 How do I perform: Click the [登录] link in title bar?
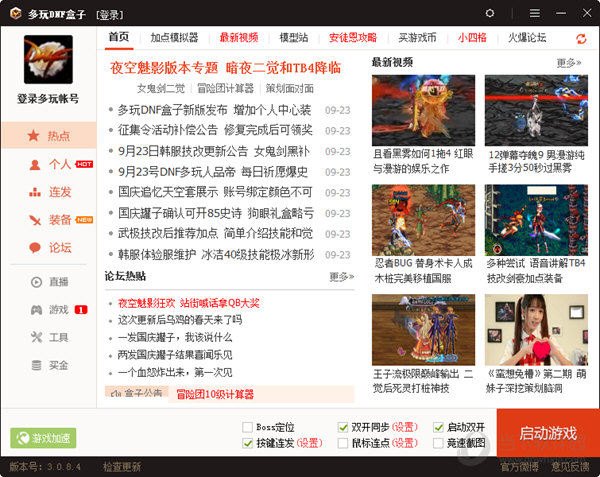109,15
